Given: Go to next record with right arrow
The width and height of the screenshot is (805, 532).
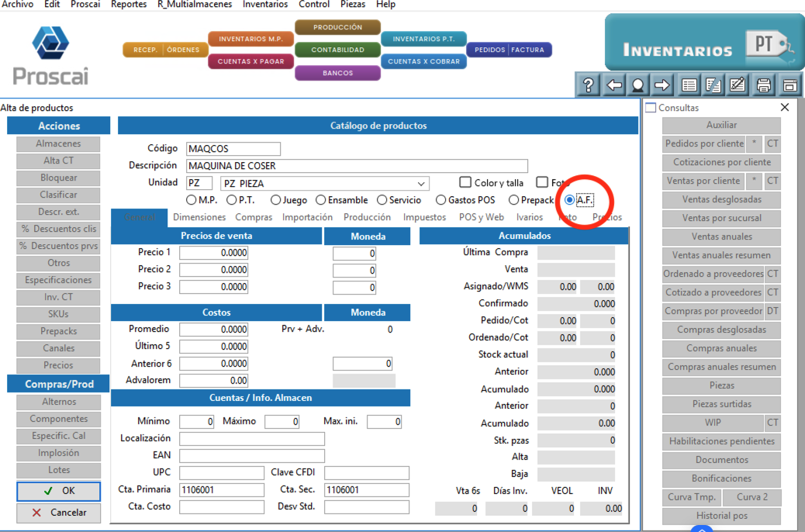Looking at the screenshot, I should [x=662, y=85].
